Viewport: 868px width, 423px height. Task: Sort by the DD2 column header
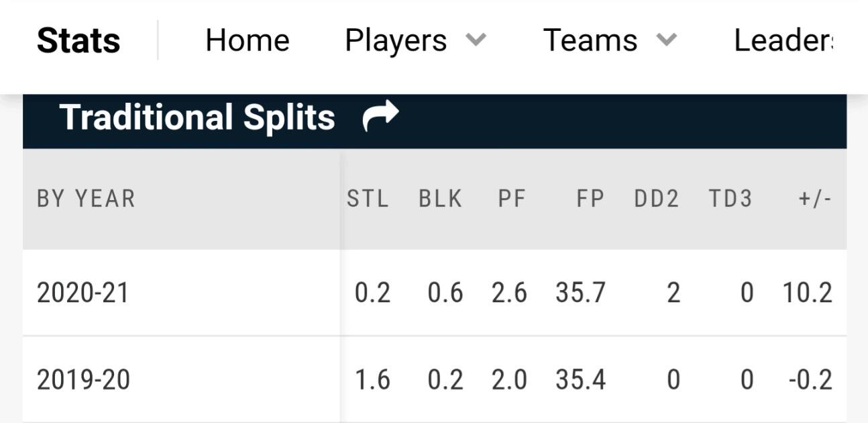[x=656, y=199]
